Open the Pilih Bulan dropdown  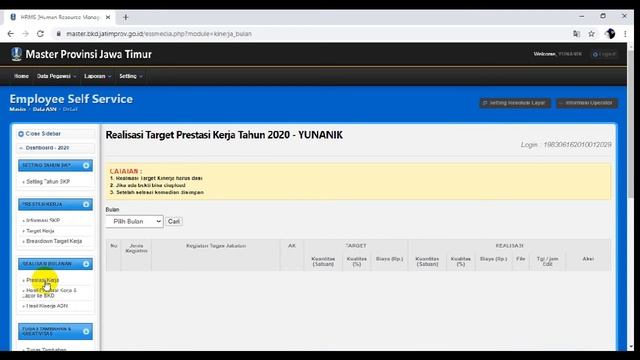[134, 221]
